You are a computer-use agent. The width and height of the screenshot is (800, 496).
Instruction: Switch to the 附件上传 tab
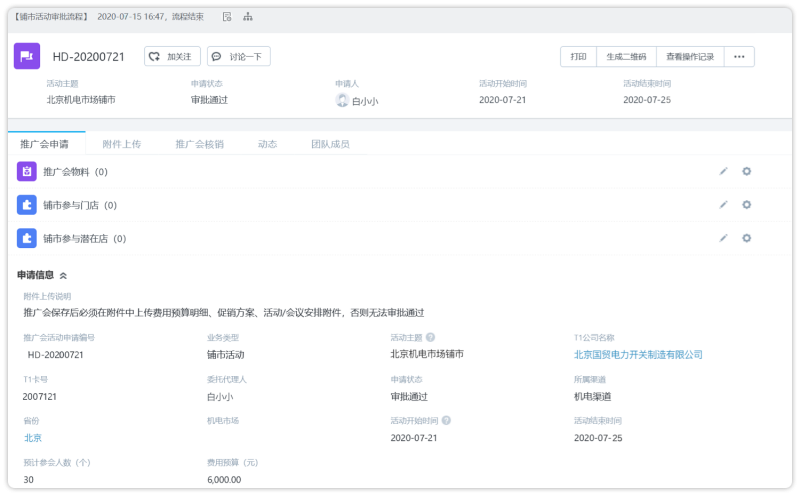click(x=122, y=144)
